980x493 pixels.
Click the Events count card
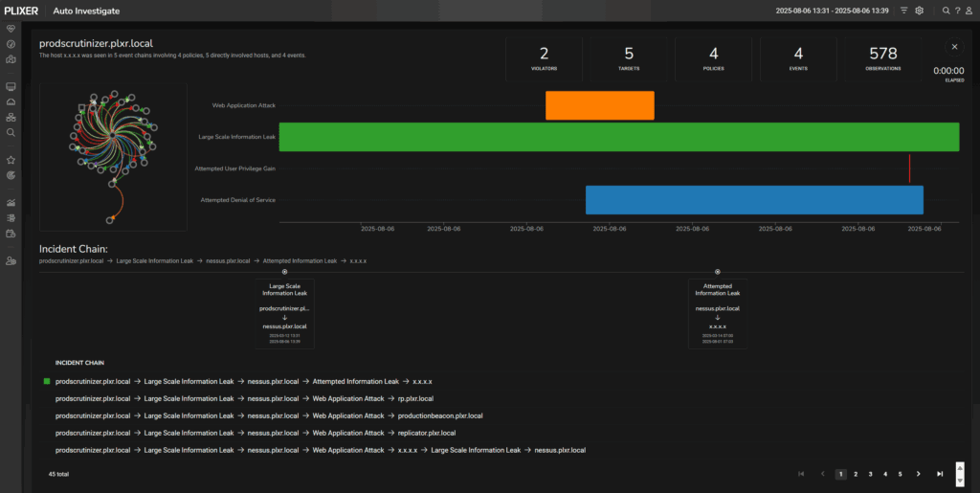(x=799, y=58)
